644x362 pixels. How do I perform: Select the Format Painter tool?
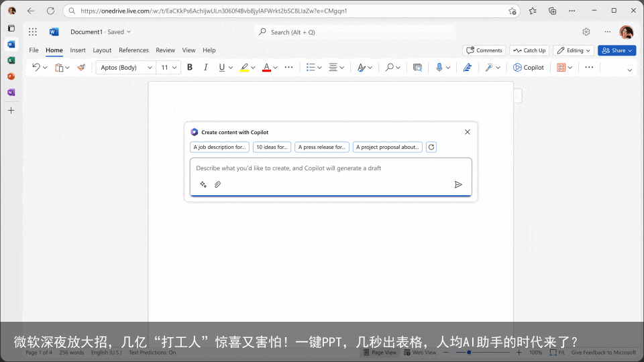(81, 67)
